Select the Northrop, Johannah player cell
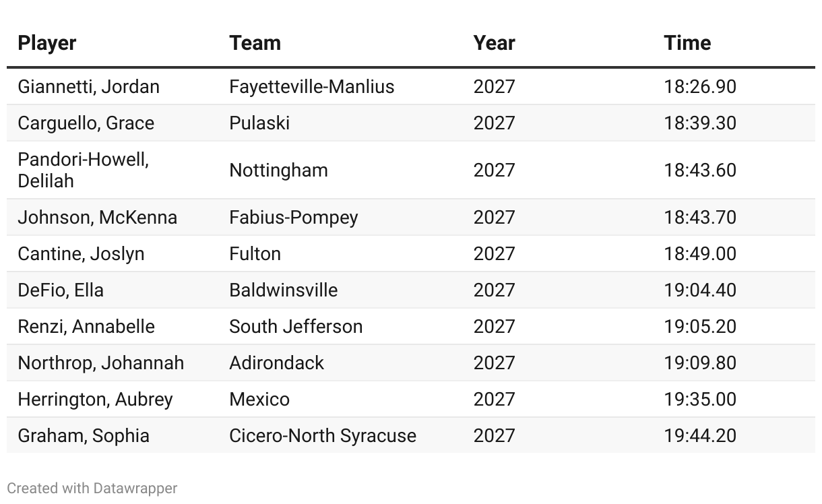This screenshot has width=822, height=504. pos(101,363)
